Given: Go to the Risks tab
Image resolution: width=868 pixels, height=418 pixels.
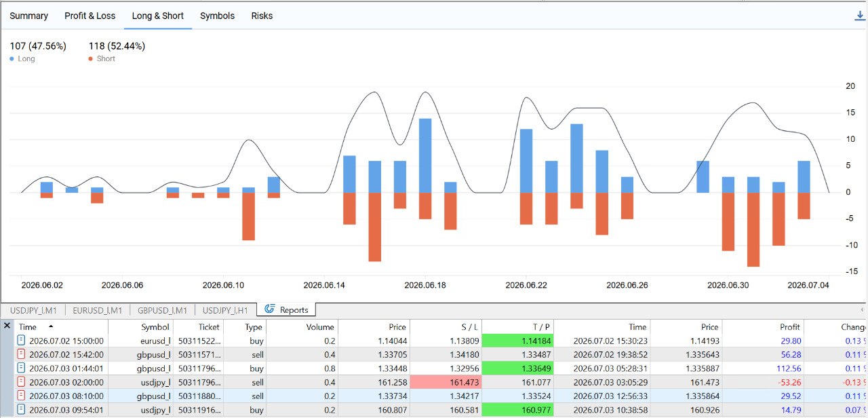Looking at the screenshot, I should (262, 16).
